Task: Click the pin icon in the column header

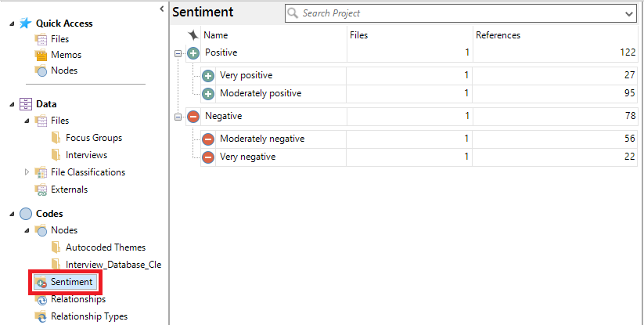Action: click(x=193, y=35)
